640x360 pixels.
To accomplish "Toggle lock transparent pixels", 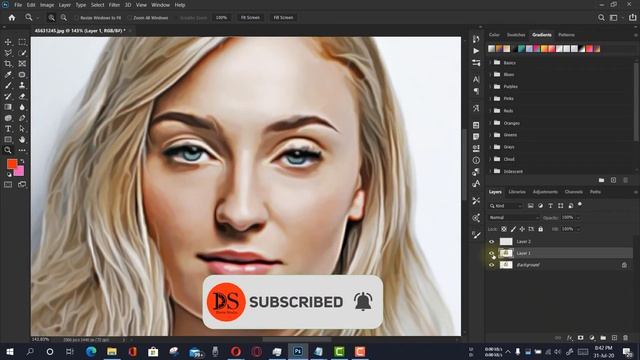I will point(504,229).
